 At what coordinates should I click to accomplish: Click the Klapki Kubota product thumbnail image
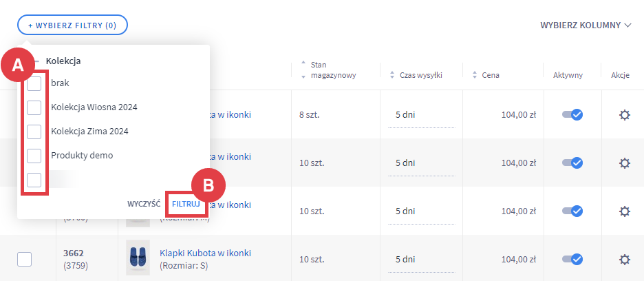tap(138, 258)
